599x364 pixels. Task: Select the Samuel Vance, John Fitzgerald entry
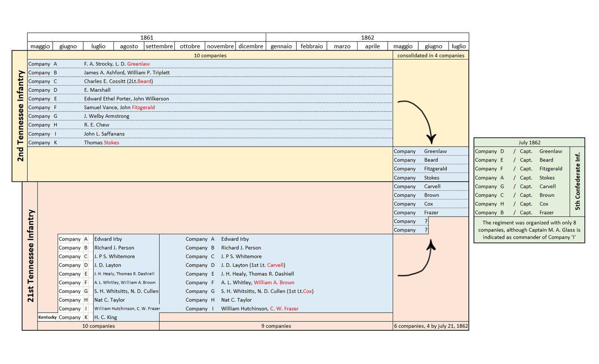pyautogui.click(x=119, y=107)
